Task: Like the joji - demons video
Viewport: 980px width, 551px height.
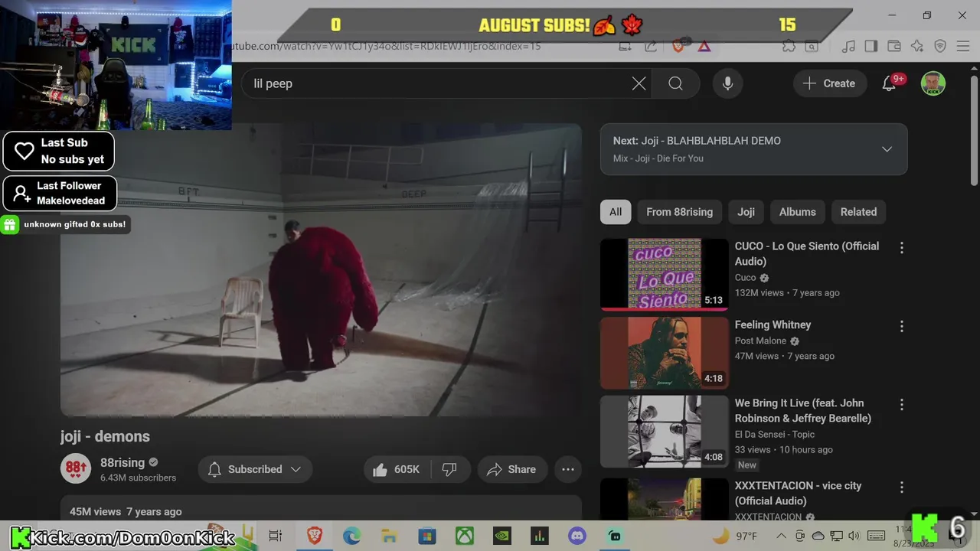Action: [397, 469]
